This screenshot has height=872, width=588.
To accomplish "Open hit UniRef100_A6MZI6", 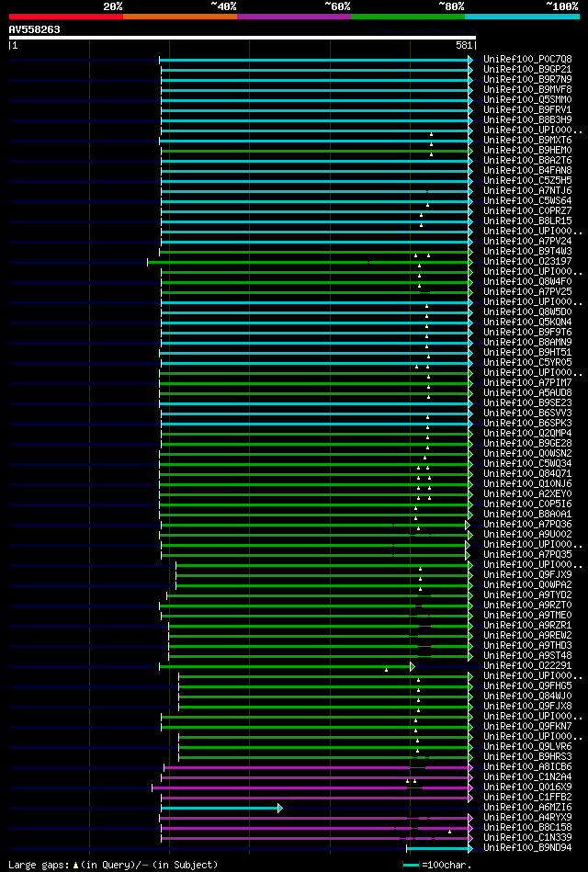I will (x=527, y=808).
